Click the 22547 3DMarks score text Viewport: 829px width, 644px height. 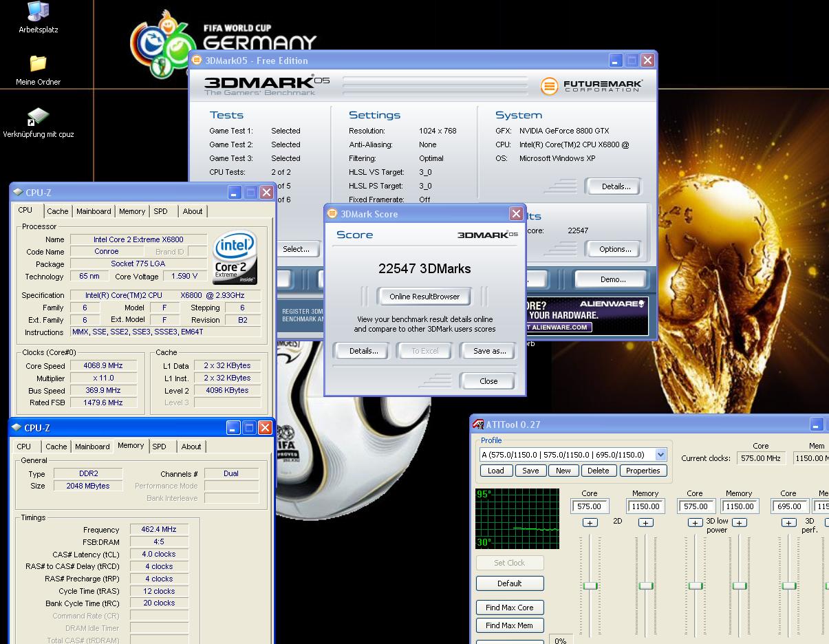424,269
